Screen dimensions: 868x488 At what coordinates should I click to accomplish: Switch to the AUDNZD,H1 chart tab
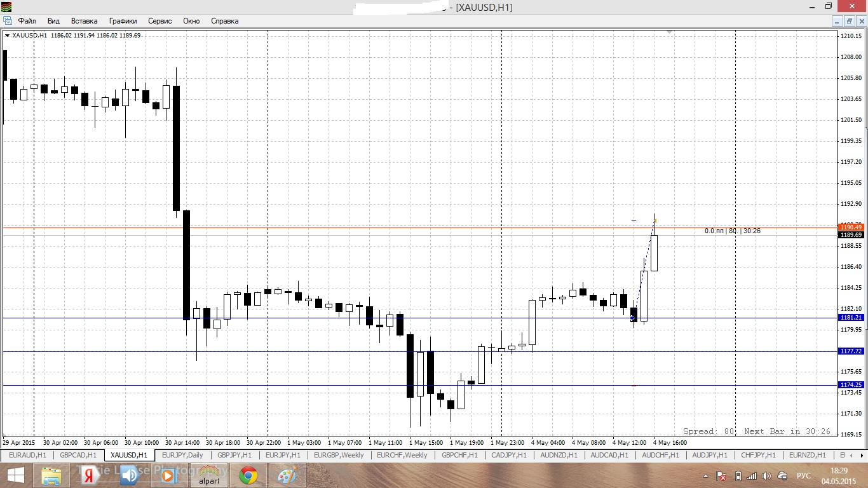click(x=559, y=456)
